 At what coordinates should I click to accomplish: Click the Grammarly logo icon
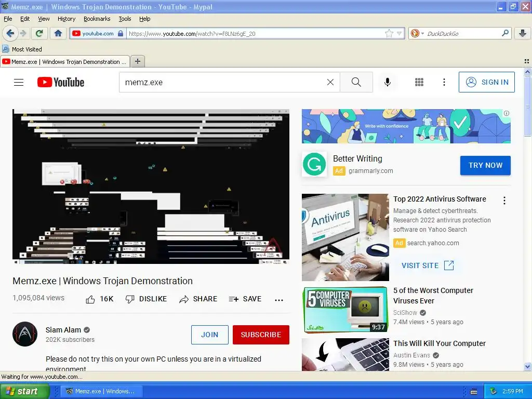click(314, 164)
